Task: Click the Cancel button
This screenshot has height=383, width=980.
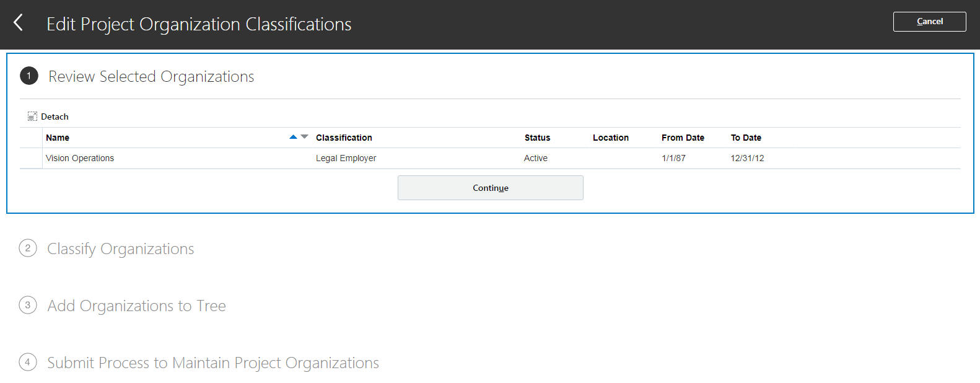Action: [x=929, y=22]
